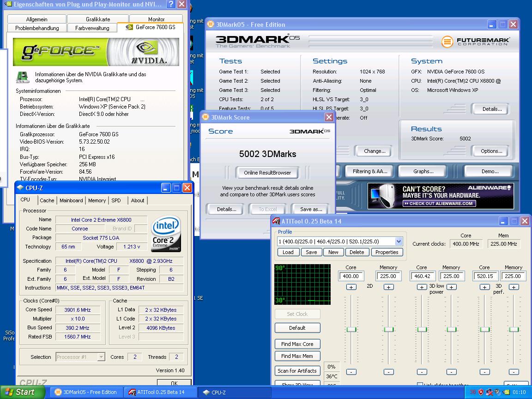
Task: Switch to the Grafikkarte tab
Action: 98,19
